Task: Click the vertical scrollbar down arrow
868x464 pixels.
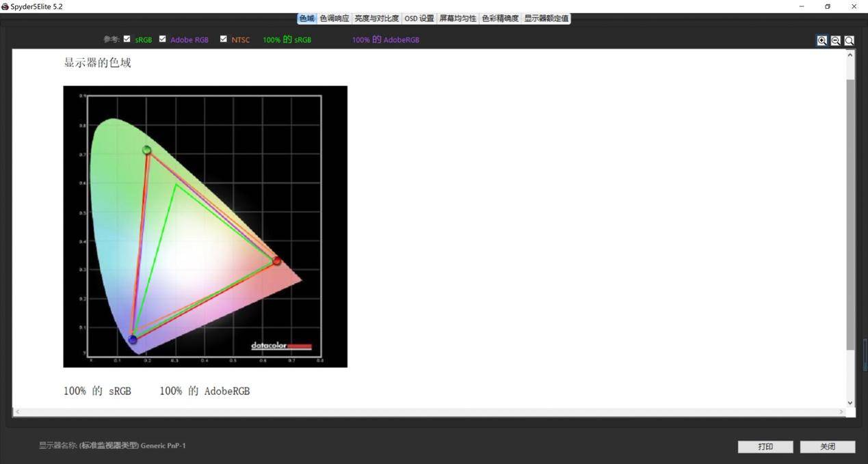Action: tap(850, 402)
